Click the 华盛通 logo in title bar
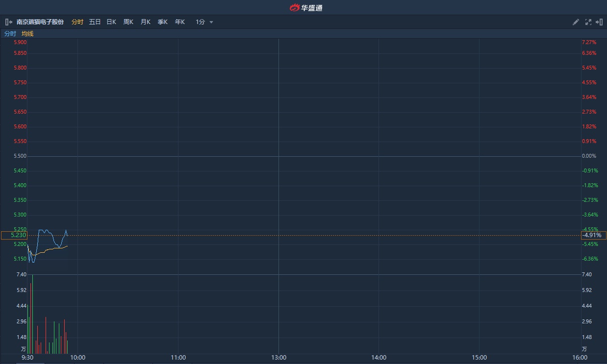 coord(306,7)
